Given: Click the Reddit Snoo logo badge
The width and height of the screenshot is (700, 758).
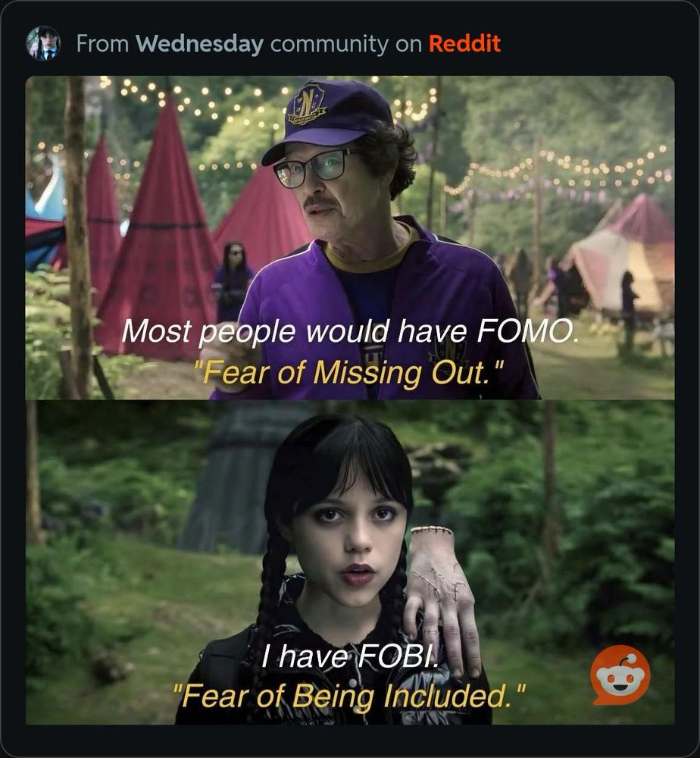Looking at the screenshot, I should tap(620, 675).
